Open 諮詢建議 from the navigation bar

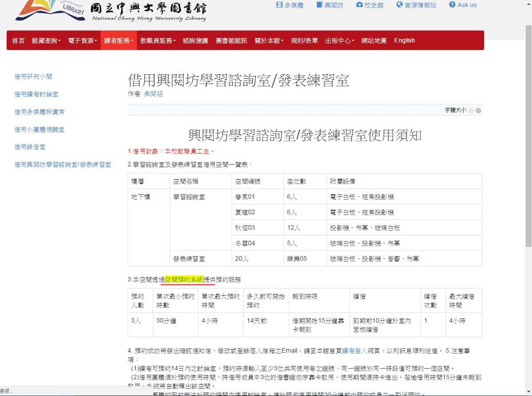[195, 40]
